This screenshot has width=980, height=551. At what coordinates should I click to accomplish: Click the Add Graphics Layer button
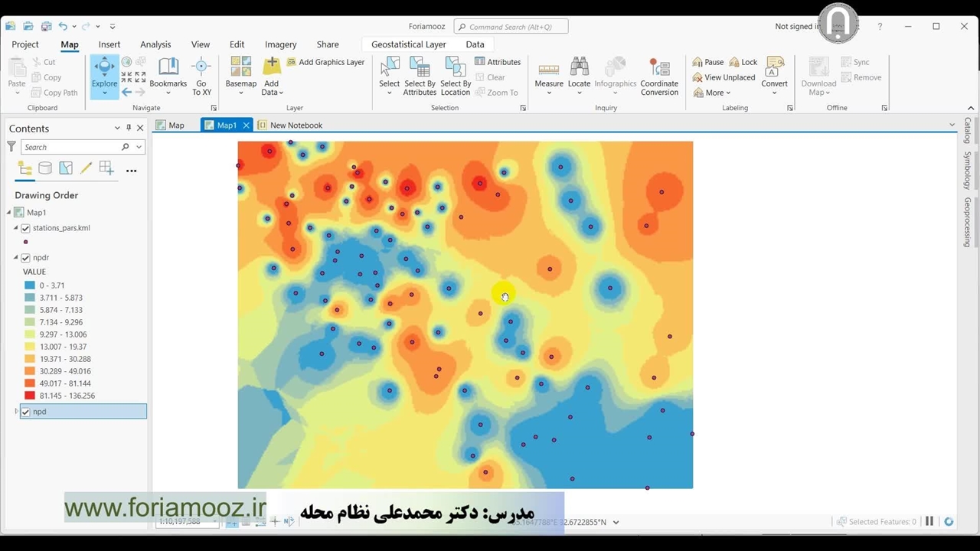pos(325,62)
